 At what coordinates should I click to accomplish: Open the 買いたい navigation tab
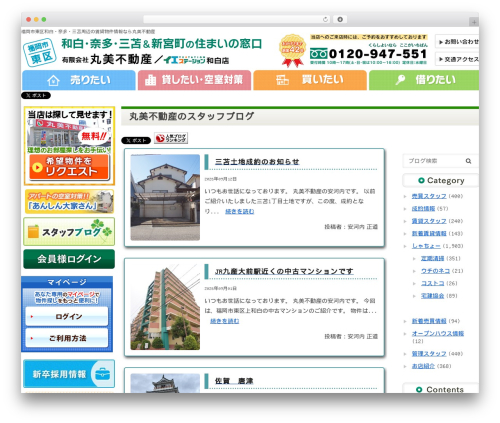310,80
